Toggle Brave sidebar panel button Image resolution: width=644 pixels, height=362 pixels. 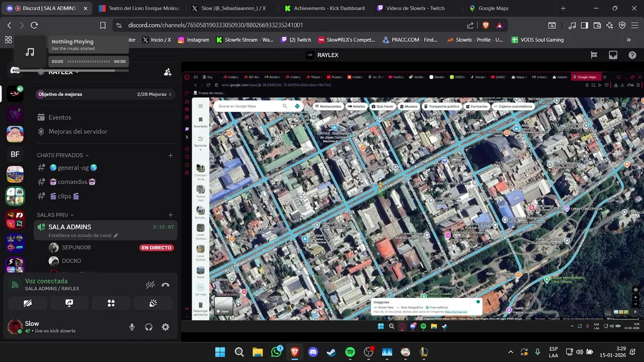(x=584, y=25)
